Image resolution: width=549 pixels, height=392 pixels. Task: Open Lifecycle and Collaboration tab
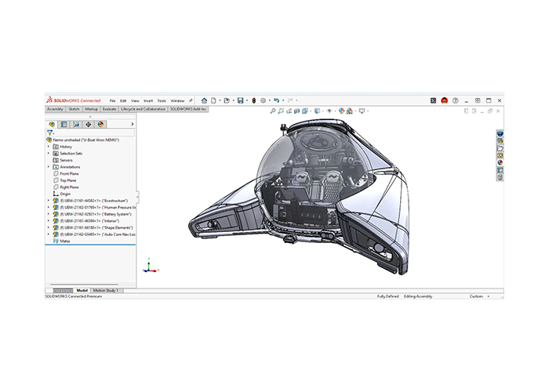143,109
